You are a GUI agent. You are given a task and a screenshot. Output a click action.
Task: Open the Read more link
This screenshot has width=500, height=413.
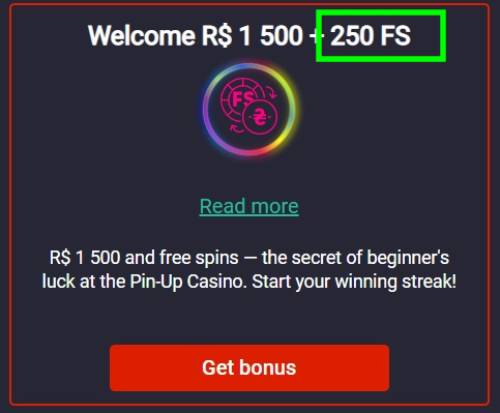tap(249, 206)
